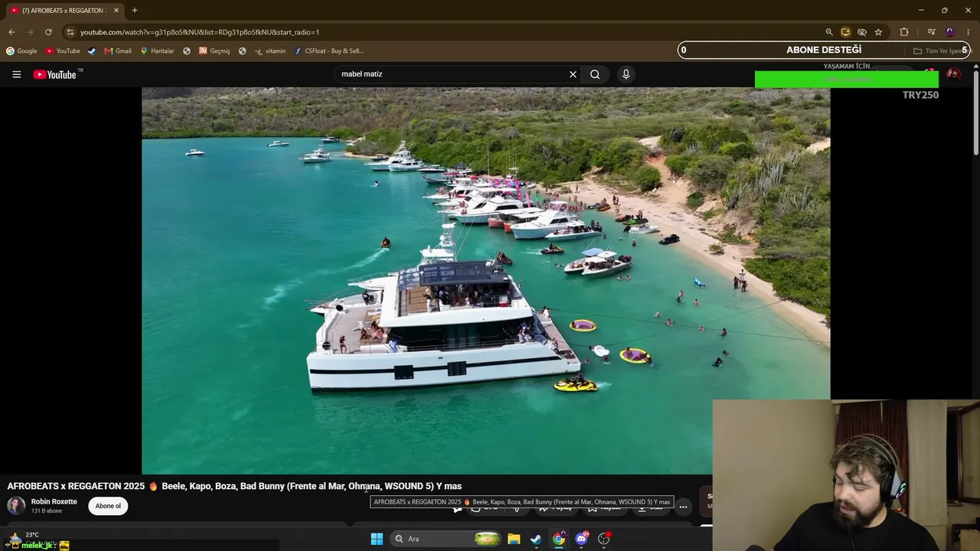Open the Robin Roxette channel avatar
This screenshot has width=980, height=551.
16,506
